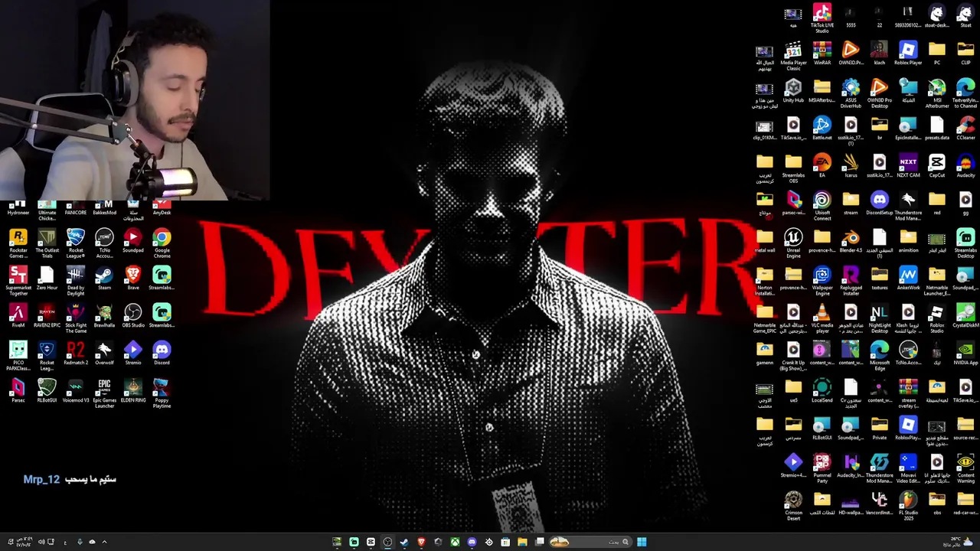Open the PC folder on desktop
Viewport: 980px width, 551px height.
pyautogui.click(x=937, y=53)
